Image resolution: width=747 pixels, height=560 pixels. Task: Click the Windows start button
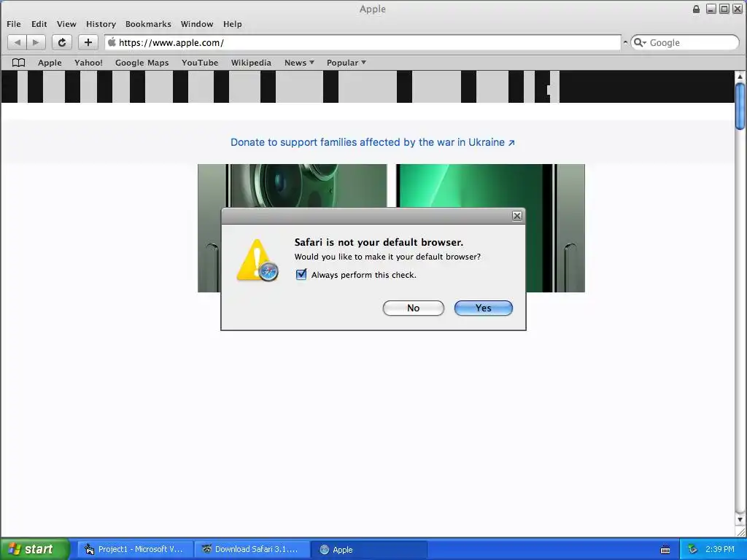[x=35, y=549]
